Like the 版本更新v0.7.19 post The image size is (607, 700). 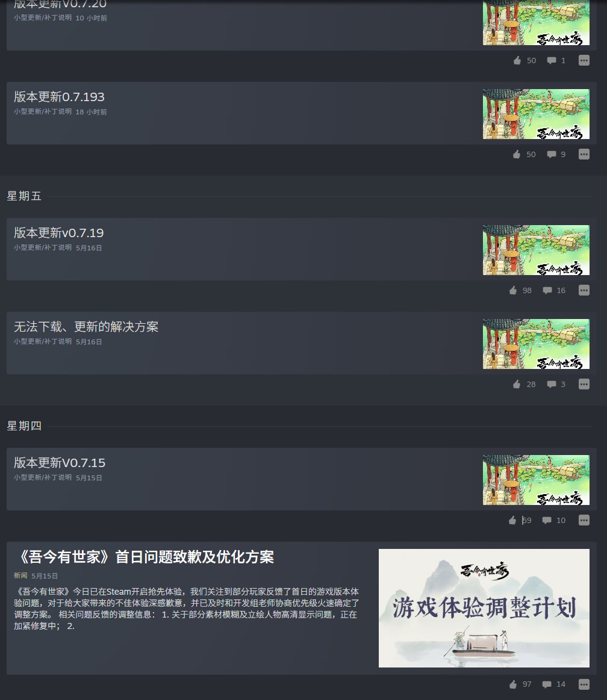click(x=512, y=290)
